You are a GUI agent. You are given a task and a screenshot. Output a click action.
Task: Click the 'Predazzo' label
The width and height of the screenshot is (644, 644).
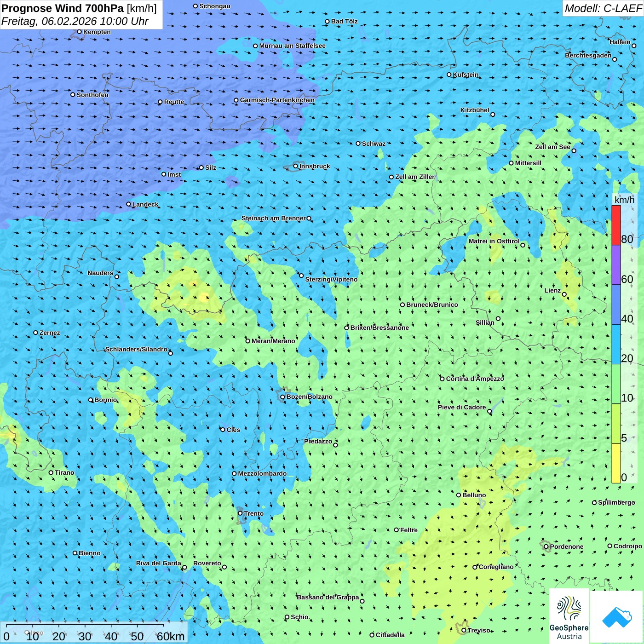pos(318,441)
